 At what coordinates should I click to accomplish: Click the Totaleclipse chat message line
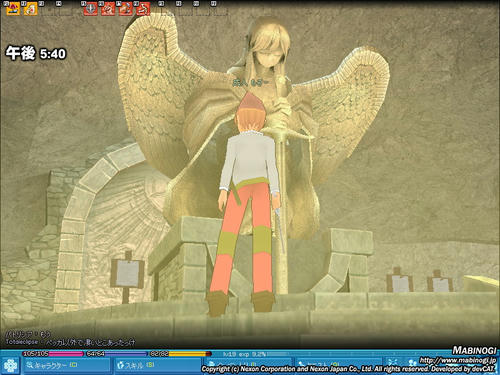(x=71, y=342)
